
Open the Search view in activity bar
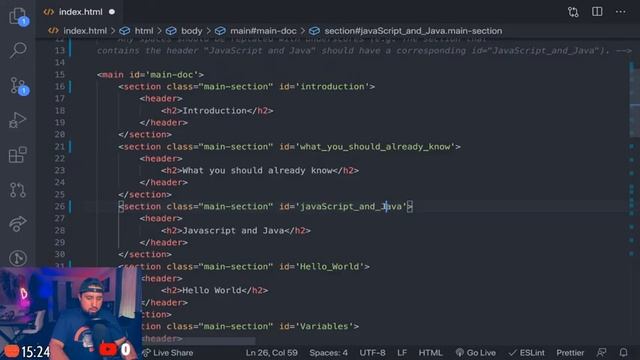18,50
